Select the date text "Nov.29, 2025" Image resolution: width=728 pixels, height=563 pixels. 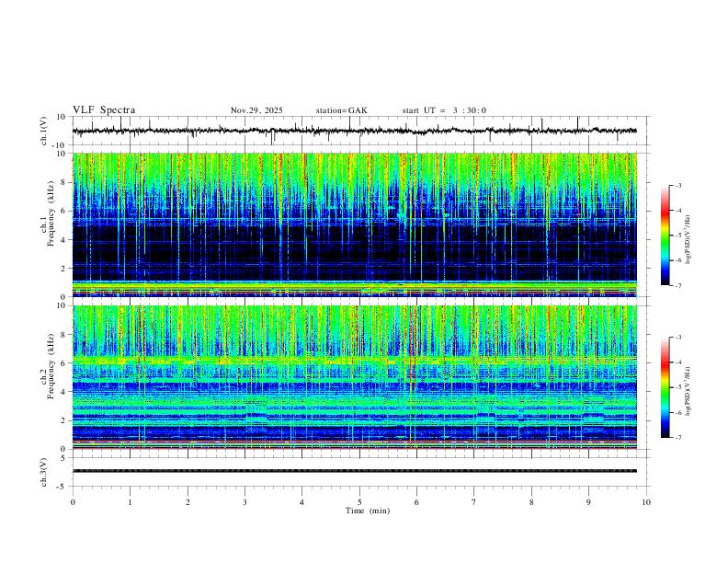(x=256, y=110)
